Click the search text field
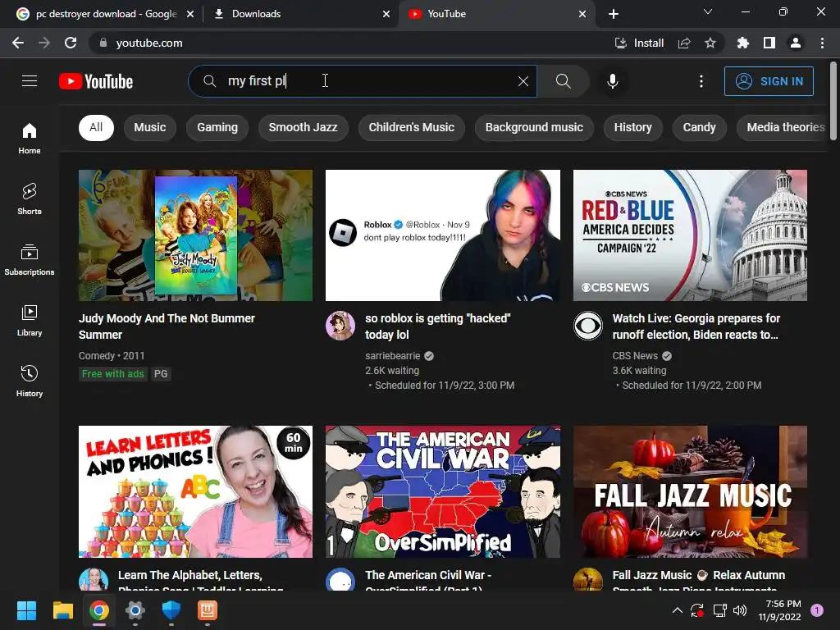Viewport: 840px width, 630px height. [x=362, y=81]
